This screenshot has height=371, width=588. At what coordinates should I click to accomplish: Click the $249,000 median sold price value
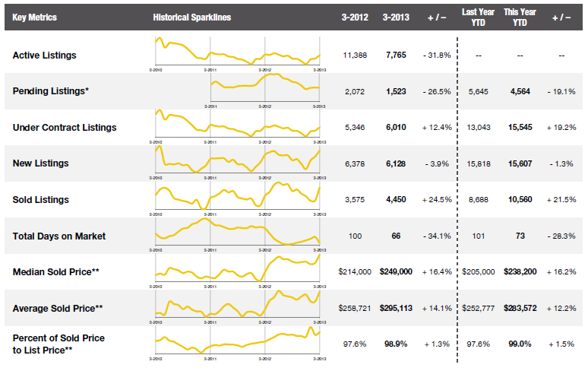coord(396,271)
